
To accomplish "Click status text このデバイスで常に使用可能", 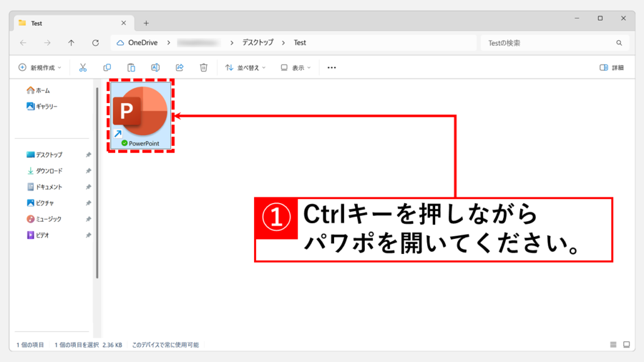I will coord(165,345).
